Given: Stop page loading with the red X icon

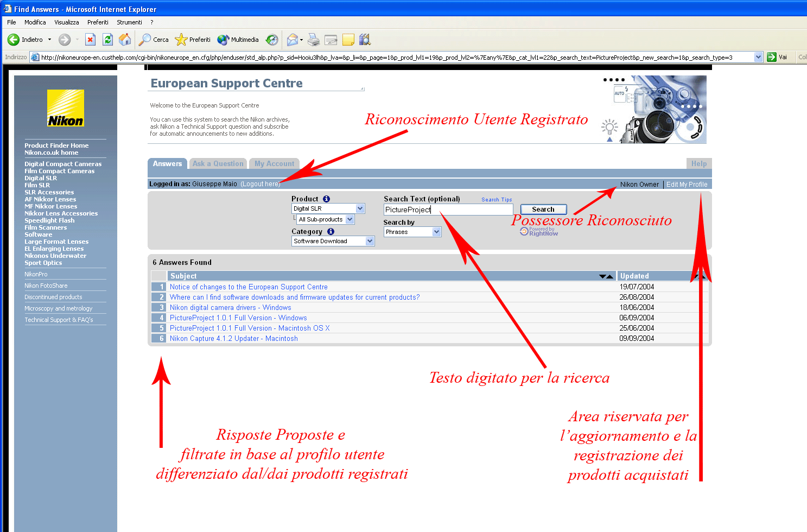Looking at the screenshot, I should pyautogui.click(x=91, y=40).
